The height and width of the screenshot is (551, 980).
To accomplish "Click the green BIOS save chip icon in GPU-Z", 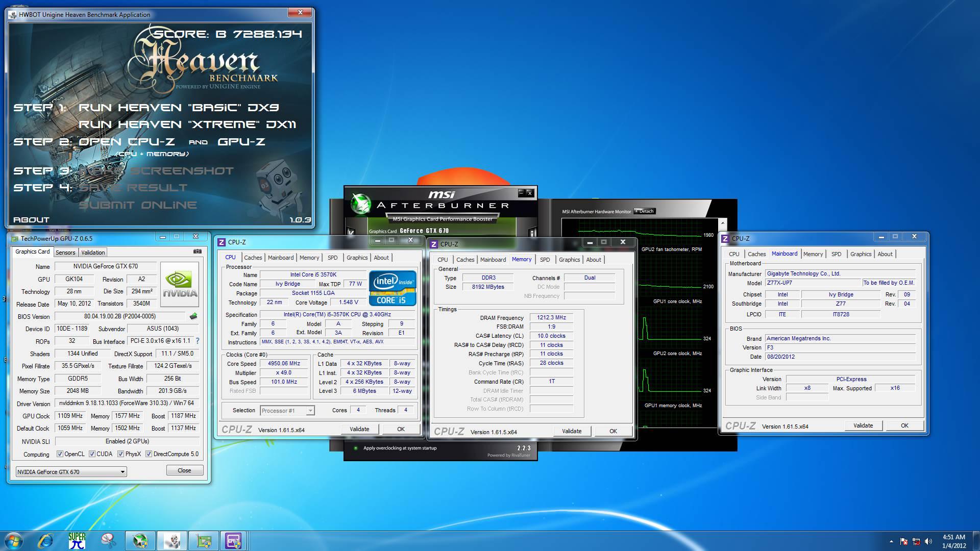I will pyautogui.click(x=193, y=316).
